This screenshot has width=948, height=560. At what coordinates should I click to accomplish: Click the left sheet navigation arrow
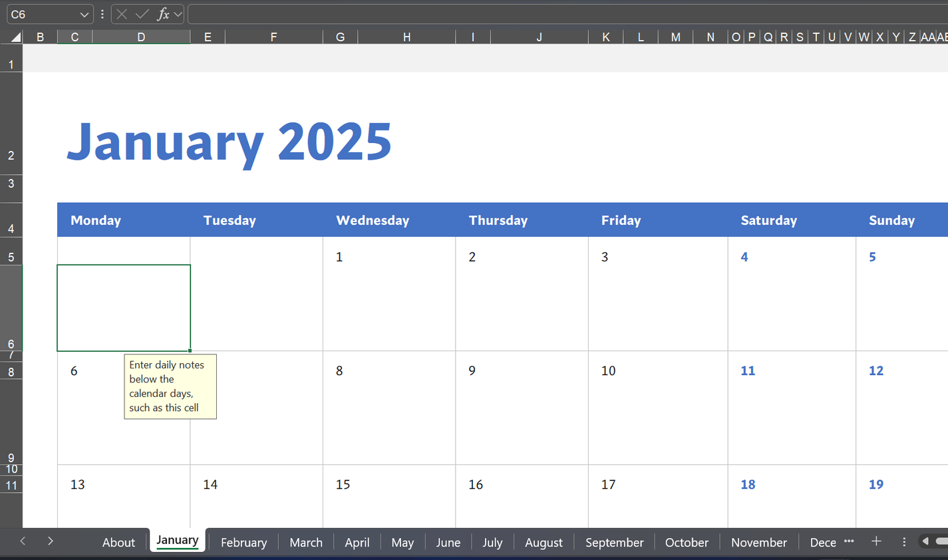[x=22, y=542]
